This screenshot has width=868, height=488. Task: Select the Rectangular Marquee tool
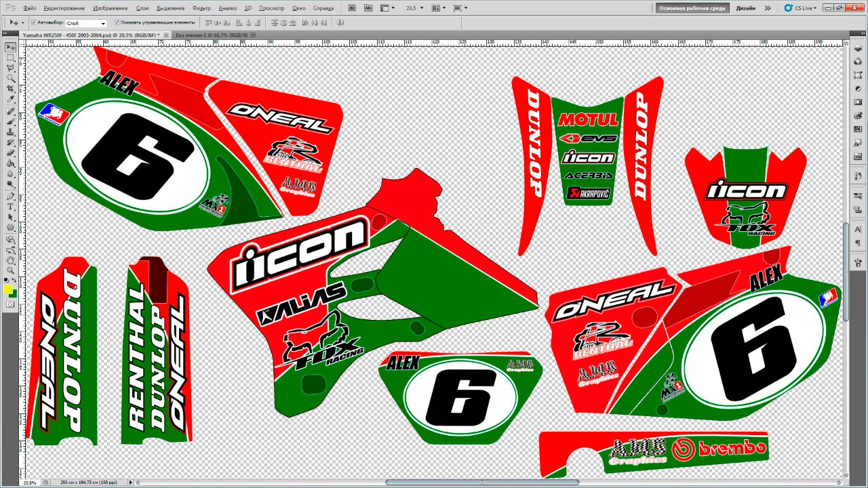click(x=11, y=58)
